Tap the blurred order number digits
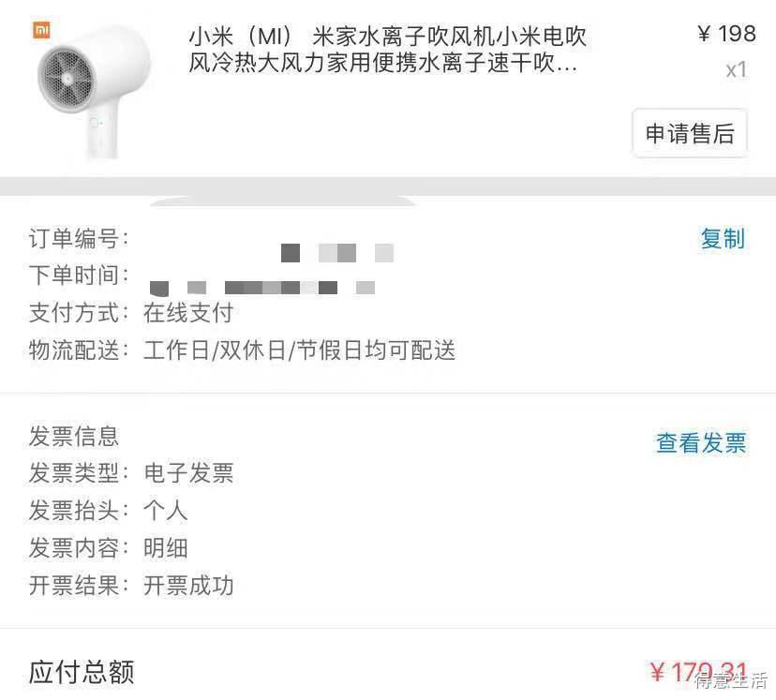This screenshot has height=700, width=776. click(337, 253)
